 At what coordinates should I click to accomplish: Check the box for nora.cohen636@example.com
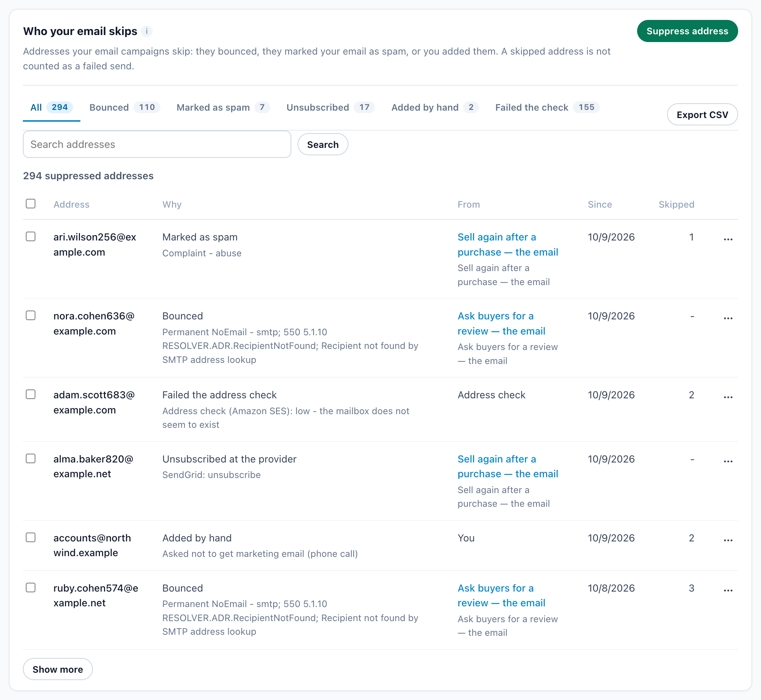31,316
